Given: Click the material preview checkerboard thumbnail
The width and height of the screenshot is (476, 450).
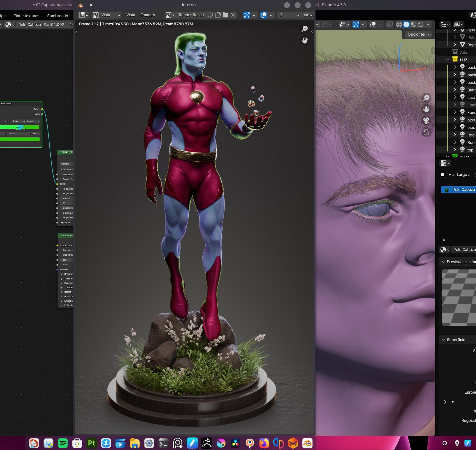Looking at the screenshot, I should pos(459,298).
